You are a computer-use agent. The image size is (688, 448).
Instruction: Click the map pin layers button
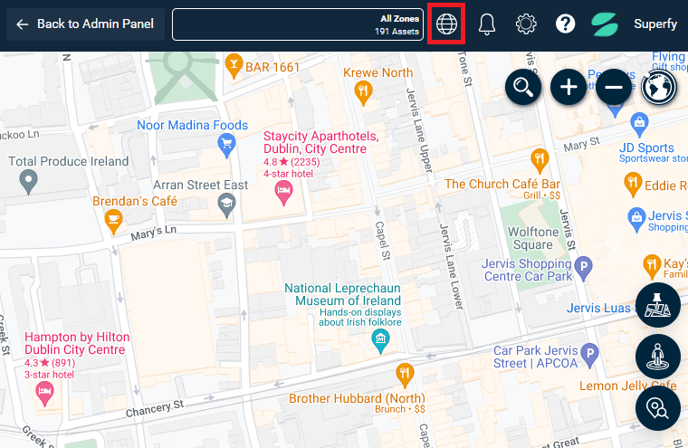point(658,305)
